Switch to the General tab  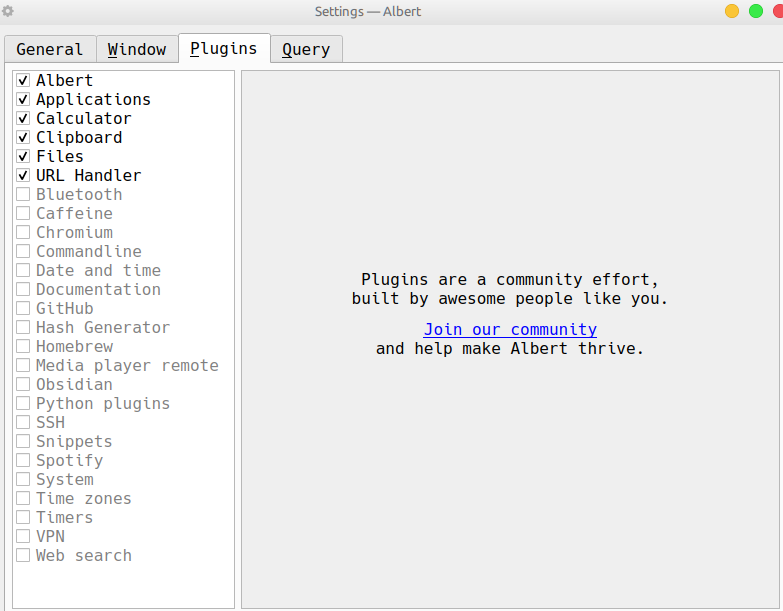tap(50, 49)
